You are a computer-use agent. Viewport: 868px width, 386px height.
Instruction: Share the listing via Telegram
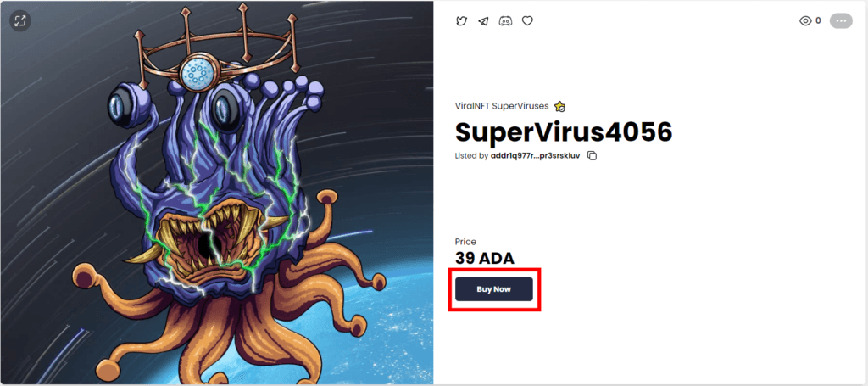tap(483, 21)
